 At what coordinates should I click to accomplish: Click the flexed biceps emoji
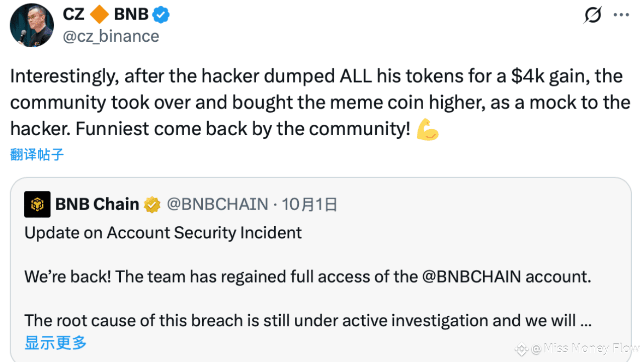(428, 130)
